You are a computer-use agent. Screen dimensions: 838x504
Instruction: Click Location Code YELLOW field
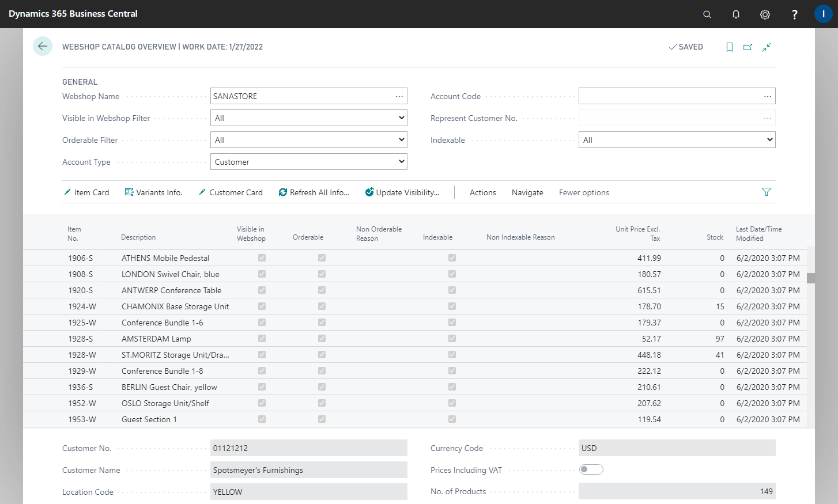309,492
